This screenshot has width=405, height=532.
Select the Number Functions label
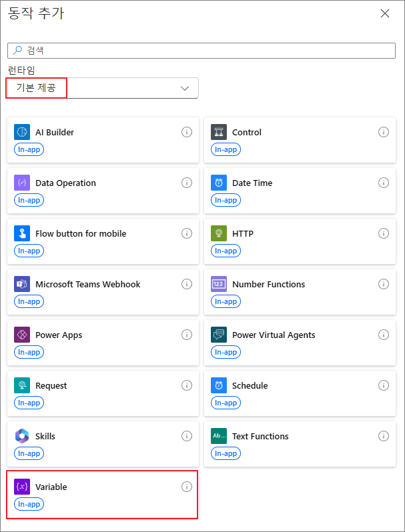pyautogui.click(x=268, y=284)
